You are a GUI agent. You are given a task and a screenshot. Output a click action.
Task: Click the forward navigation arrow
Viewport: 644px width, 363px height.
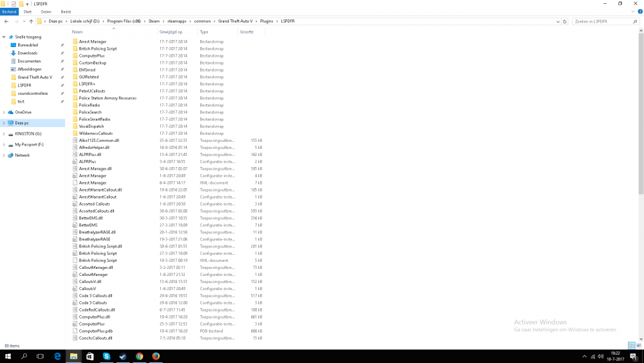point(16,21)
